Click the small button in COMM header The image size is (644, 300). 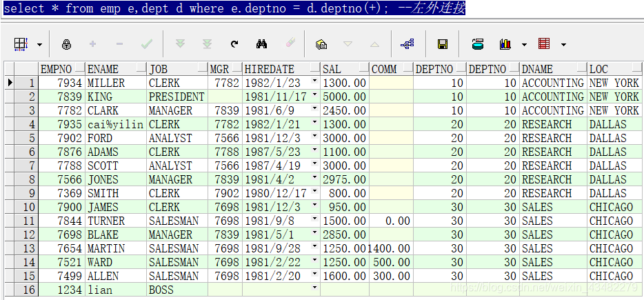click(x=407, y=68)
